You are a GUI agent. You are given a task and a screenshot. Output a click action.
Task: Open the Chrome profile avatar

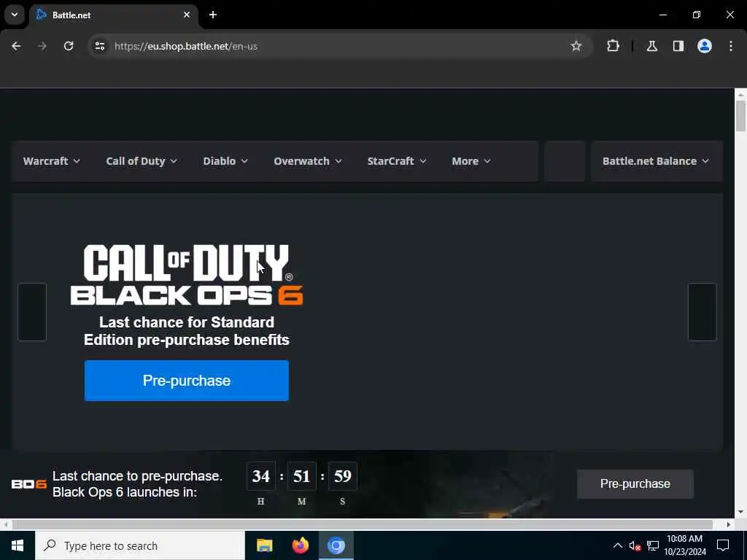tap(705, 46)
